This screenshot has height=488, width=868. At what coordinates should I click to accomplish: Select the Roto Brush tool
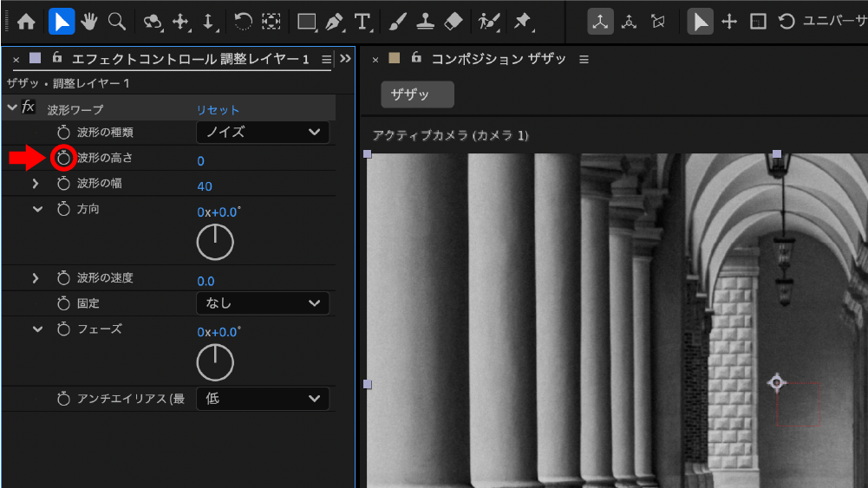[489, 23]
